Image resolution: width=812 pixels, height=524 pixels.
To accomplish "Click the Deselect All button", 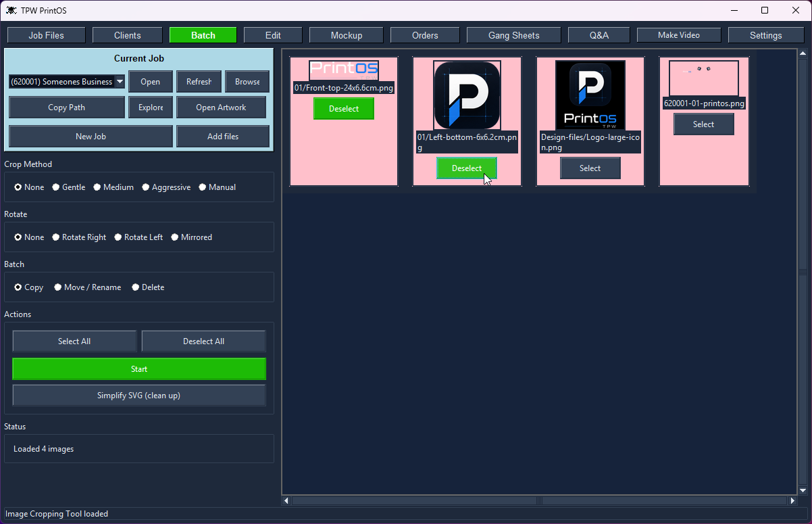I will 203,341.
